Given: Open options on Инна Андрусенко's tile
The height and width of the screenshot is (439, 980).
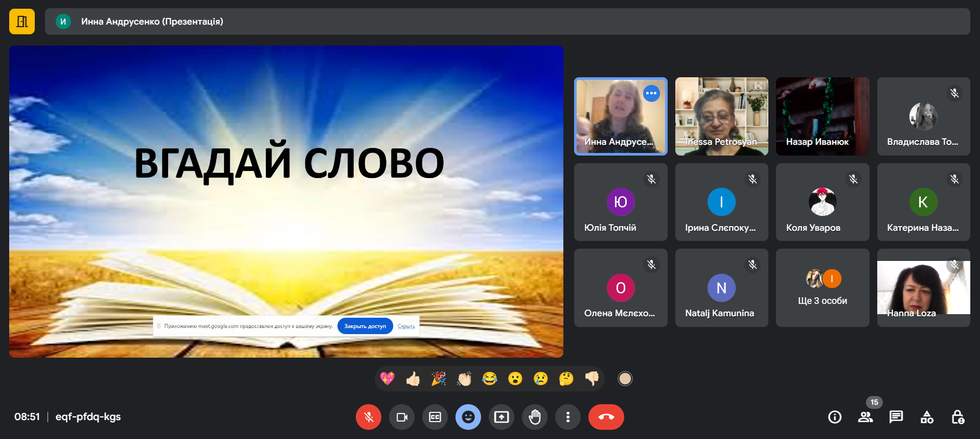Looking at the screenshot, I should pyautogui.click(x=651, y=93).
